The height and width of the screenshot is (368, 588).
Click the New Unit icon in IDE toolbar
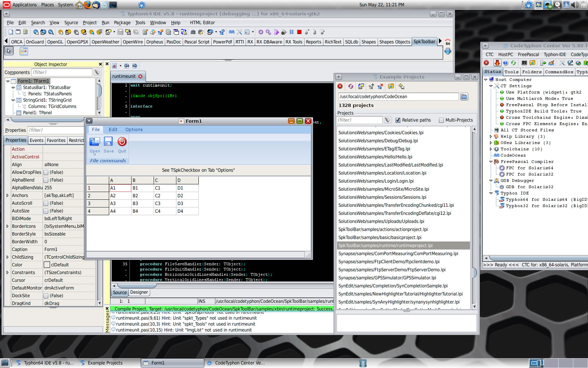click(11, 32)
